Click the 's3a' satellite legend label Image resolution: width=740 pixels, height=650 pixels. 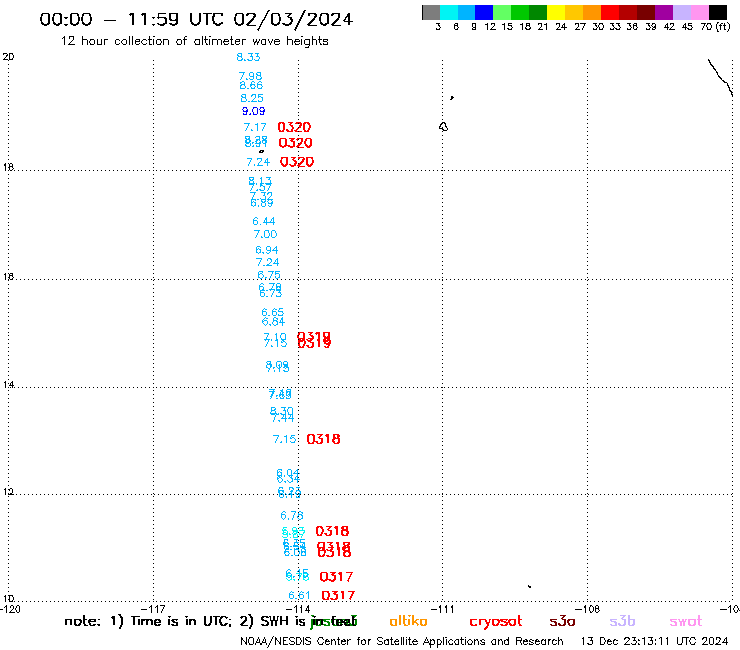[x=562, y=622]
